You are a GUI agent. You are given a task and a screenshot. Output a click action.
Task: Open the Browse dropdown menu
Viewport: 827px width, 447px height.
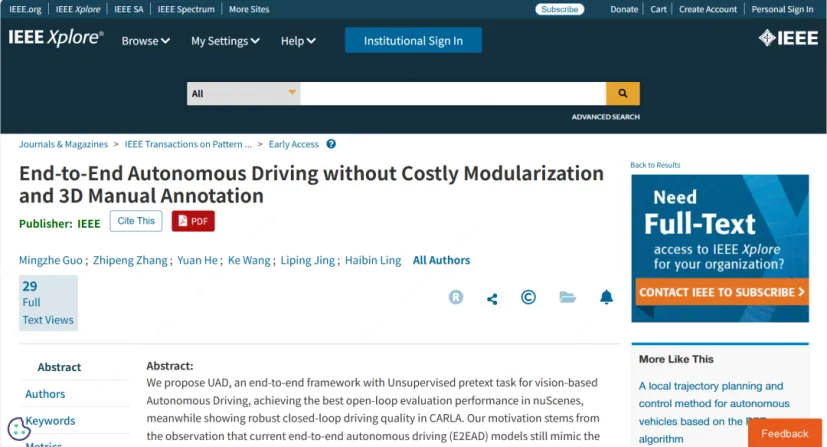[x=146, y=41]
